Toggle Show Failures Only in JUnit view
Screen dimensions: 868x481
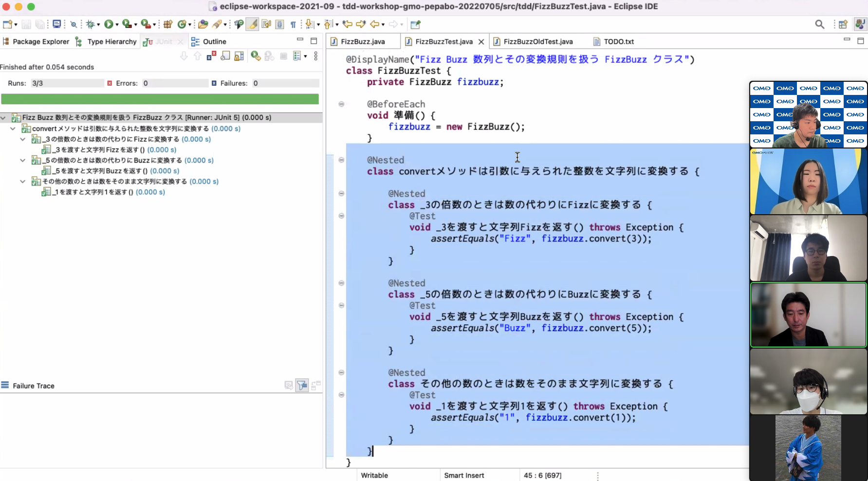[x=211, y=56]
